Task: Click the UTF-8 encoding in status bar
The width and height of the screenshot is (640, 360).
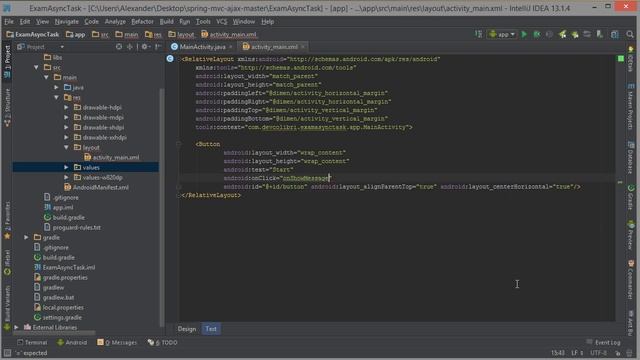Action: 599,353
